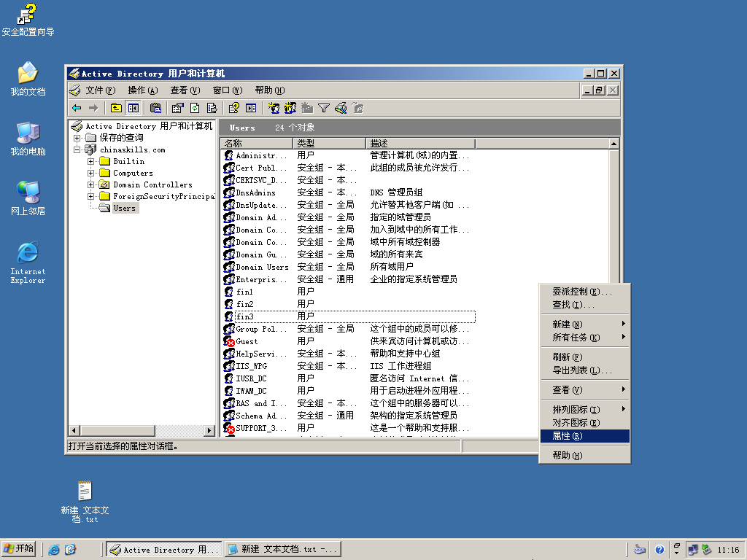This screenshot has height=560, width=747.
Task: Click the Export list toolbar icon
Action: tap(212, 108)
